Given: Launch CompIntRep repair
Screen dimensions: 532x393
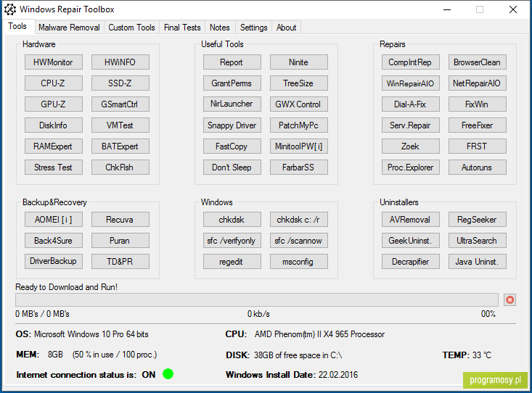Looking at the screenshot, I should click(411, 62).
